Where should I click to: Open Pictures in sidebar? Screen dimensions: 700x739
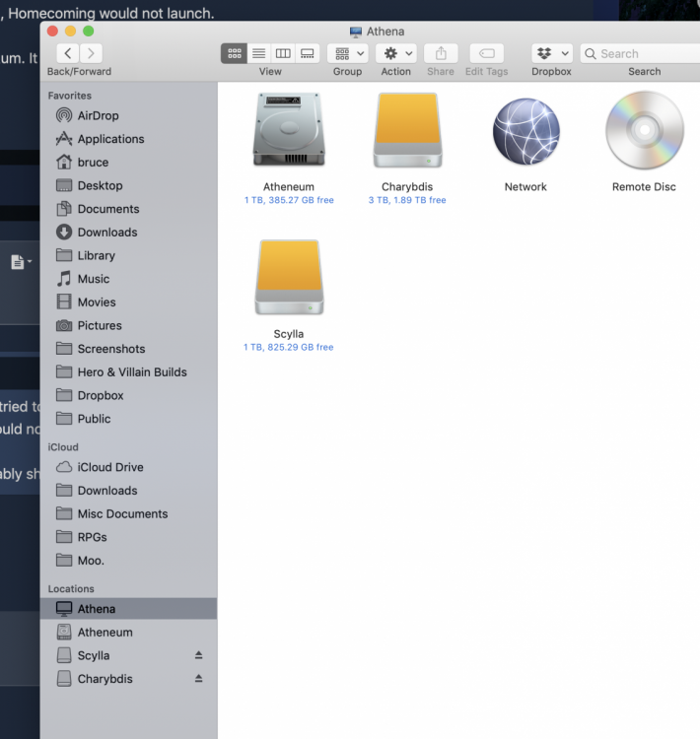coord(128,326)
